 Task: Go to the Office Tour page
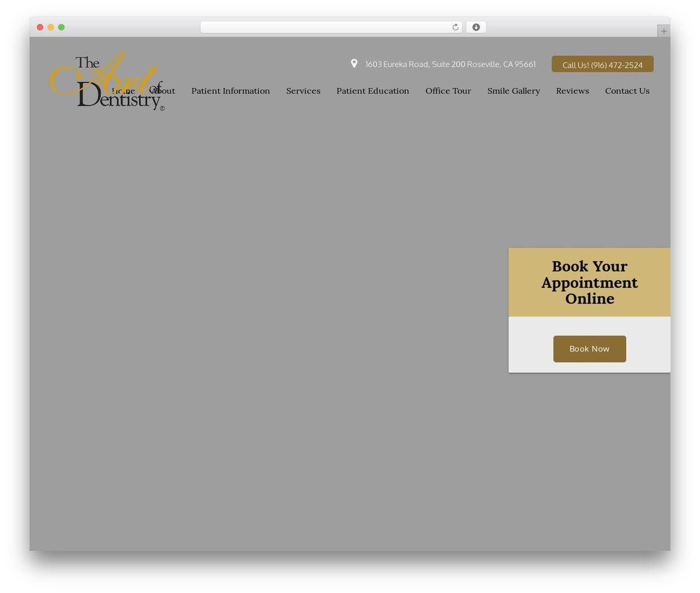pyautogui.click(x=448, y=91)
